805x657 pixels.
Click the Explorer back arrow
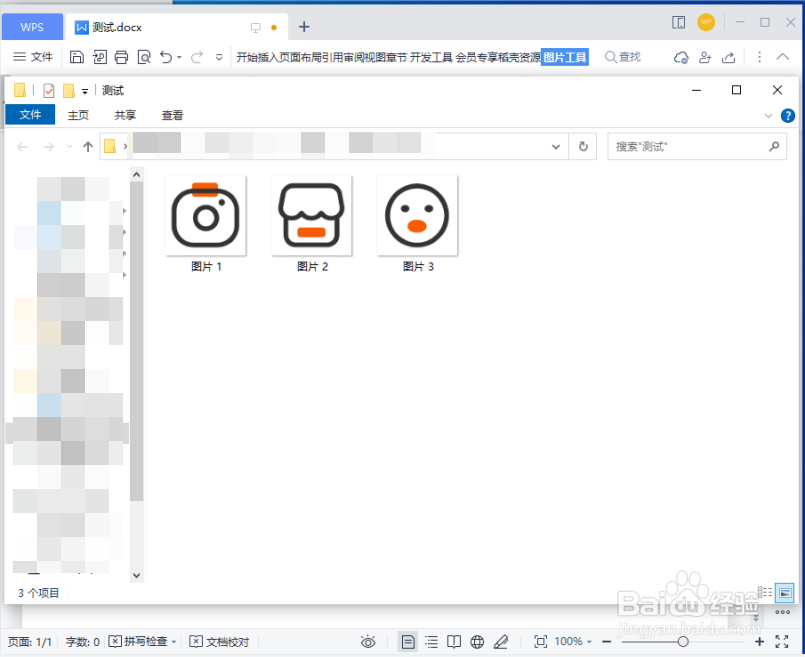(22, 147)
